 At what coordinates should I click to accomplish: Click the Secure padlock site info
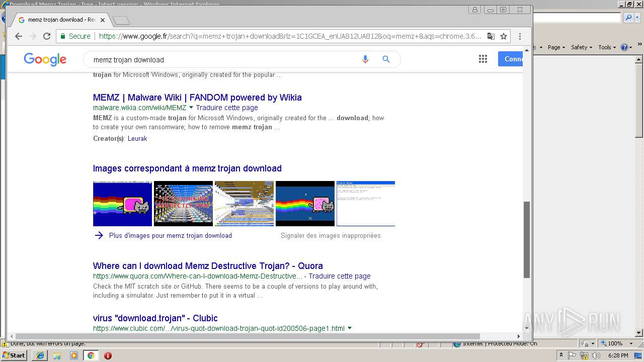(x=75, y=36)
